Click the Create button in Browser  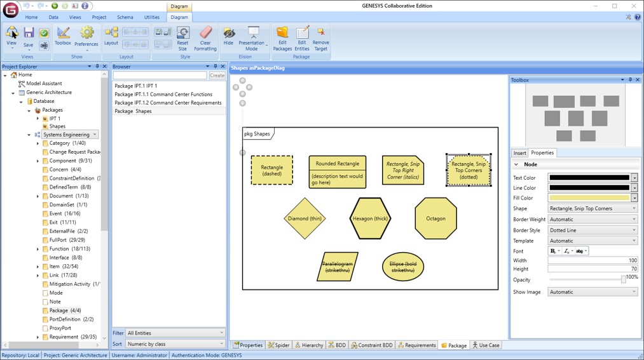coord(217,76)
